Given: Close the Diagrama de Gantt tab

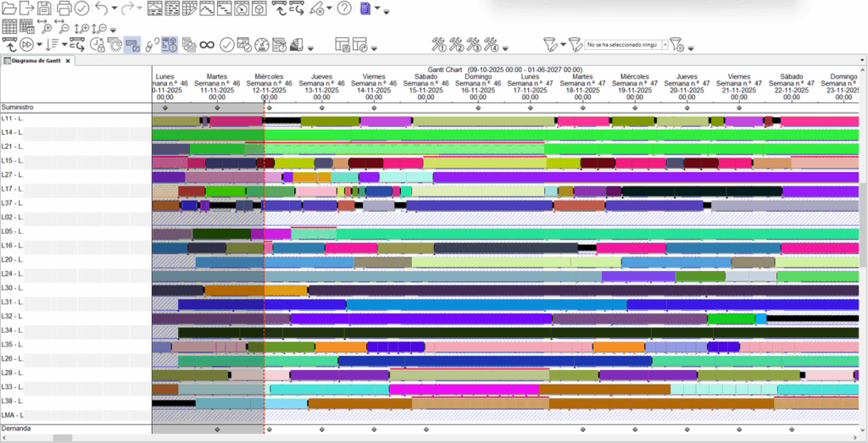Looking at the screenshot, I should [x=69, y=60].
